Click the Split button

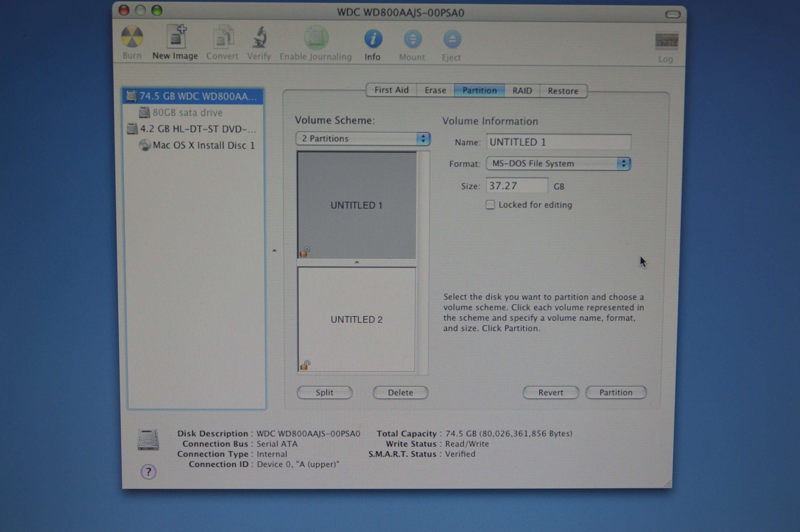pos(324,393)
